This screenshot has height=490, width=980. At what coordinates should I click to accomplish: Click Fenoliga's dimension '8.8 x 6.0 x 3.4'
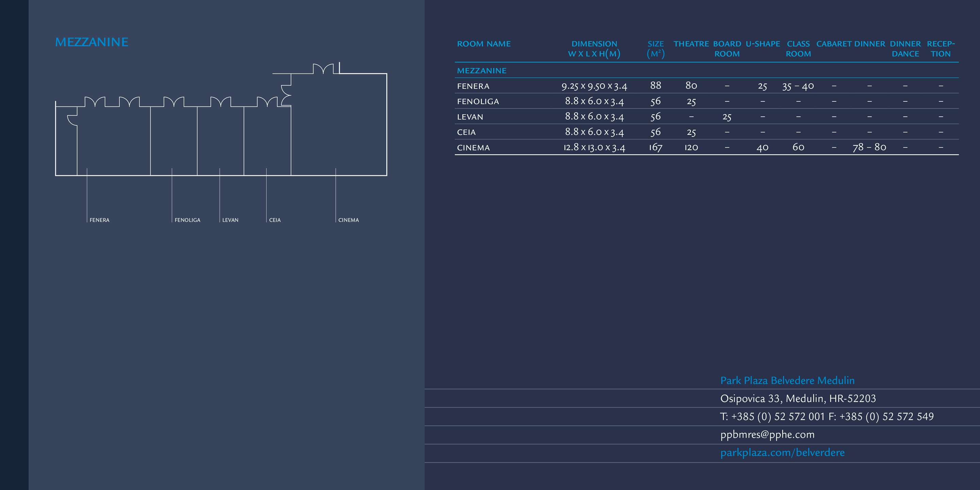(594, 102)
